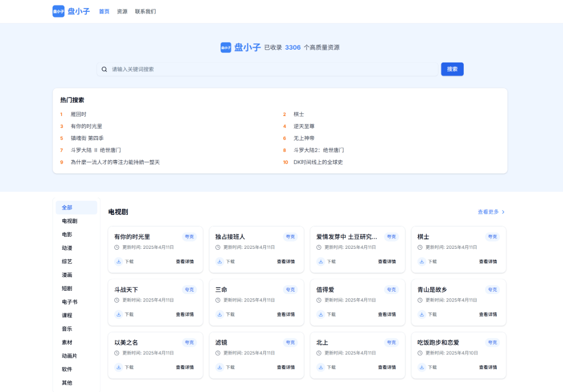Click the magnifier icon in search box
Screen dimensions: 563x392
click(x=104, y=69)
